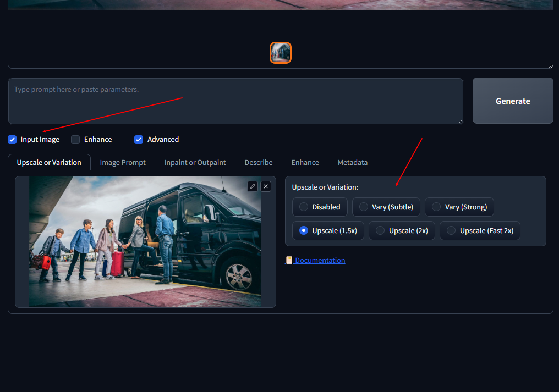Open the Enhance tab

point(305,163)
